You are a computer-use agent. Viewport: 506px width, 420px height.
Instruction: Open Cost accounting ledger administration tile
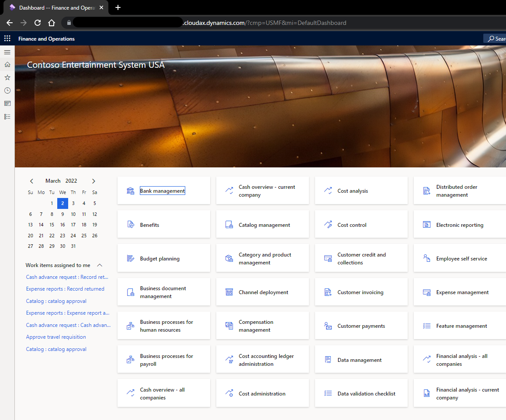(x=262, y=360)
